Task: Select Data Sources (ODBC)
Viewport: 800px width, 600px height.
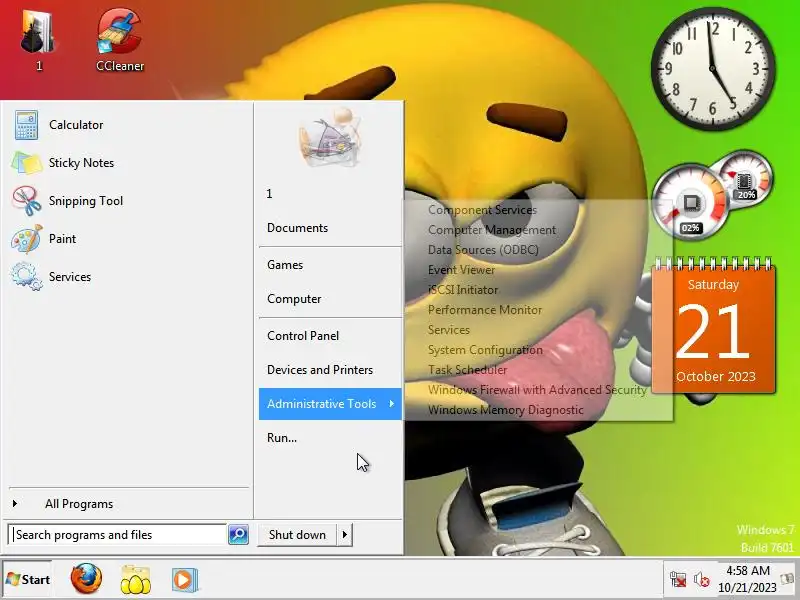Action: (538, 250)
